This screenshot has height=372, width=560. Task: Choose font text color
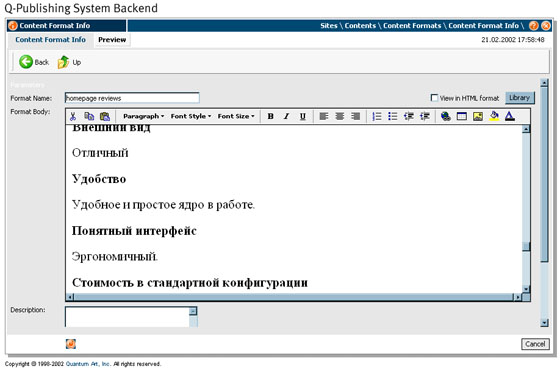pyautogui.click(x=510, y=116)
